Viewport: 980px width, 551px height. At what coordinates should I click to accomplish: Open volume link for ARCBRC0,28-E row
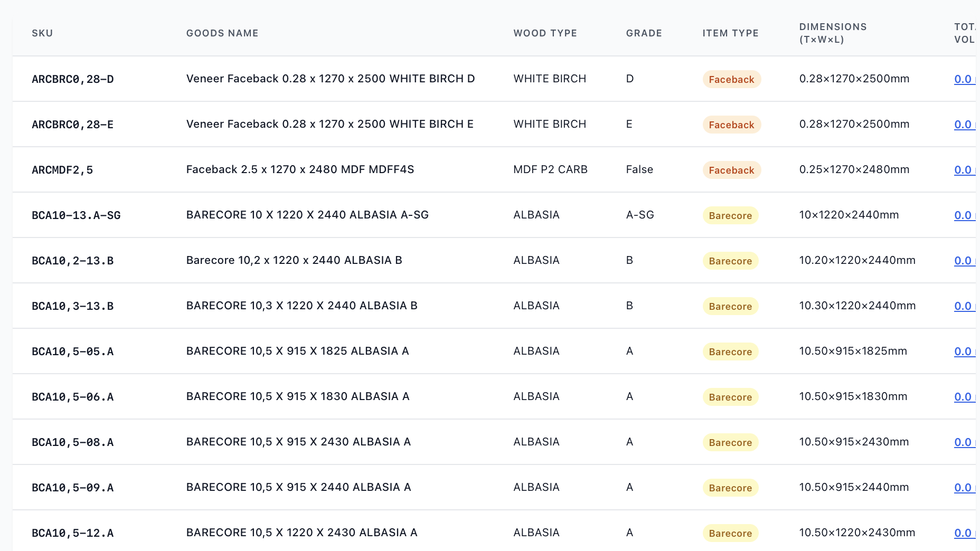pyautogui.click(x=964, y=125)
